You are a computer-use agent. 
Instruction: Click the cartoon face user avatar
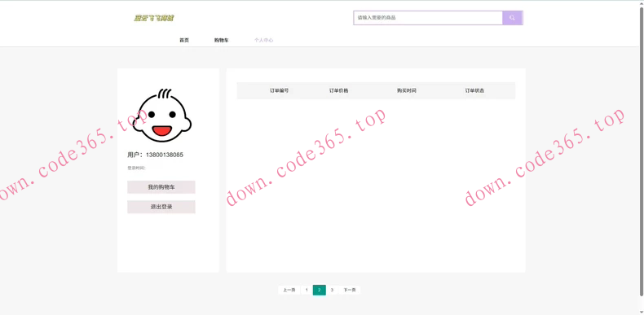click(162, 116)
